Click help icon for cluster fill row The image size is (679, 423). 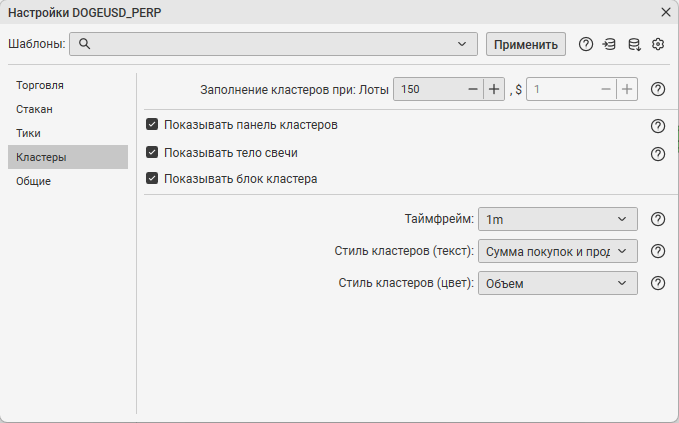coord(658,89)
